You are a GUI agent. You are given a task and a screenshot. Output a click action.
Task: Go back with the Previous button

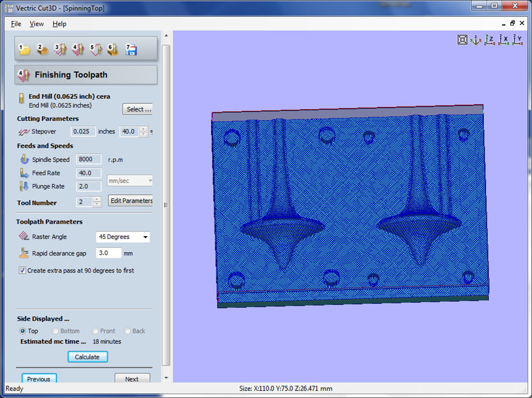tap(39, 378)
